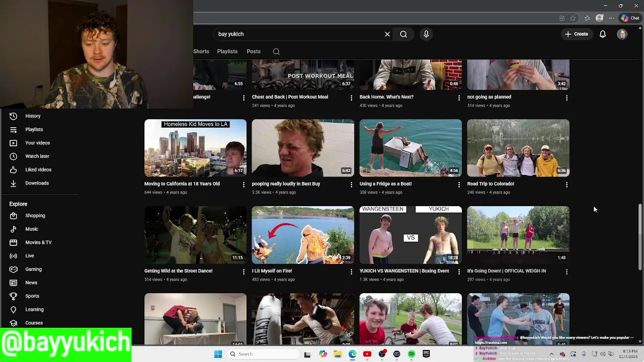The height and width of the screenshot is (362, 644).
Task: Search within the channel magnifier icon
Action: pos(276,51)
